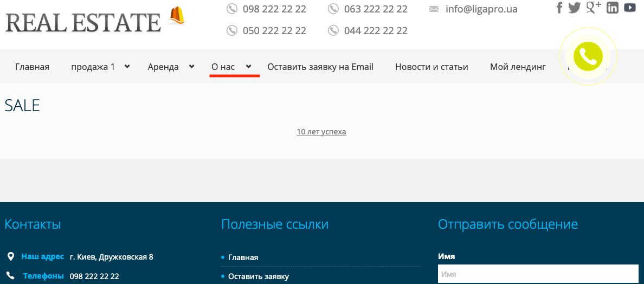The height and width of the screenshot is (284, 644).
Task: Click the Главная footer link
Action: [243, 257]
